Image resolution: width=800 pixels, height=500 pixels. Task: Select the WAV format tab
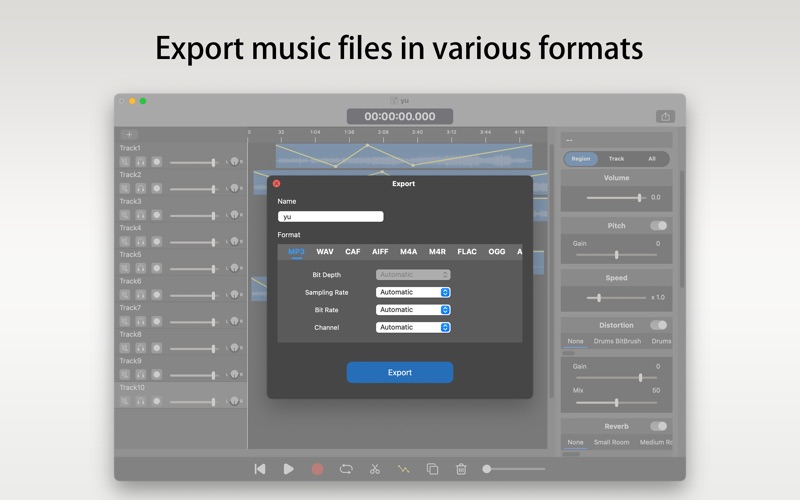coord(324,252)
